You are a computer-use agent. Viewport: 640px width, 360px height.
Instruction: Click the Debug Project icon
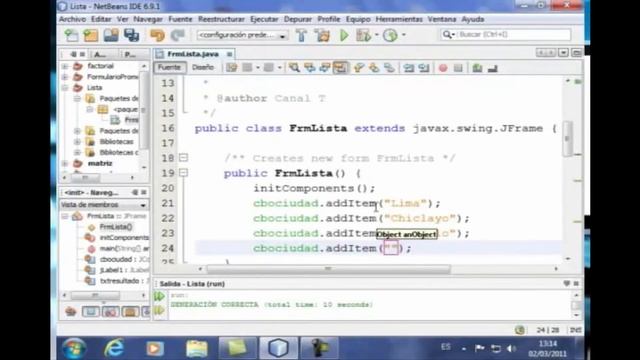point(363,36)
